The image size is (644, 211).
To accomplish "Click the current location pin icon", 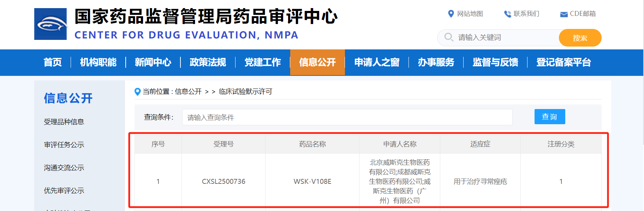I will [x=138, y=92].
